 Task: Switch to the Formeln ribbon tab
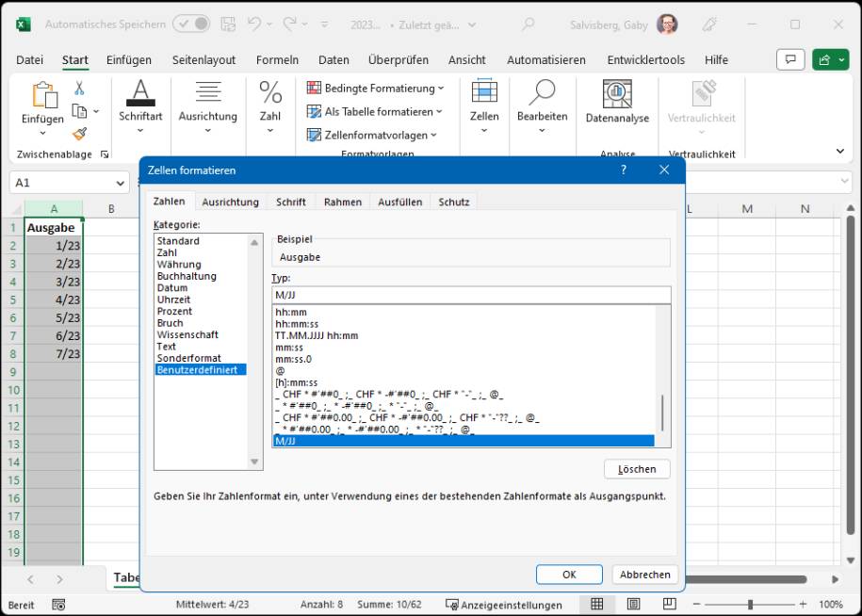tap(277, 59)
